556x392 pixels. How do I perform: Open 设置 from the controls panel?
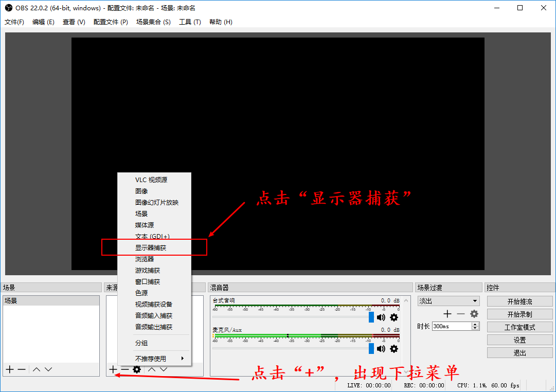pos(519,340)
